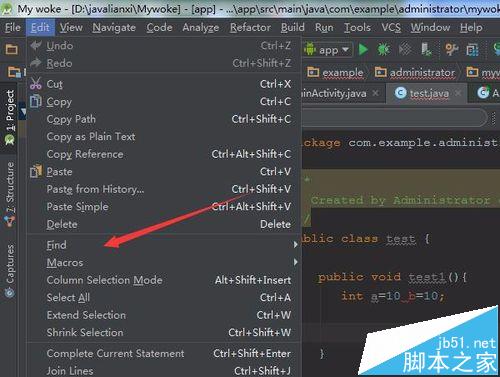Click the package declaration line
500x377 pixels.
pyautogui.click(x=400, y=143)
